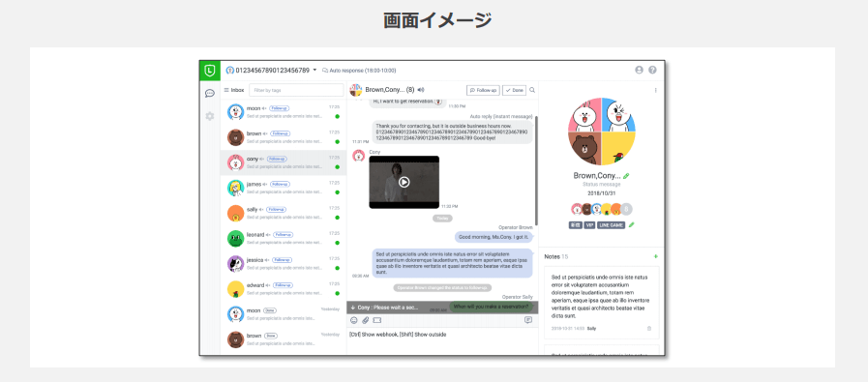The image size is (868, 382).
Task: Click the 'Good morning, Ms.Cony. I got it.' bubble
Action: click(494, 237)
